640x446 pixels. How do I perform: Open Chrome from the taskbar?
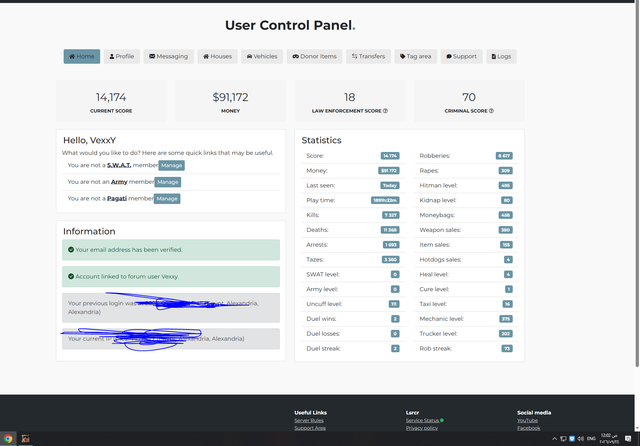[x=8, y=439]
